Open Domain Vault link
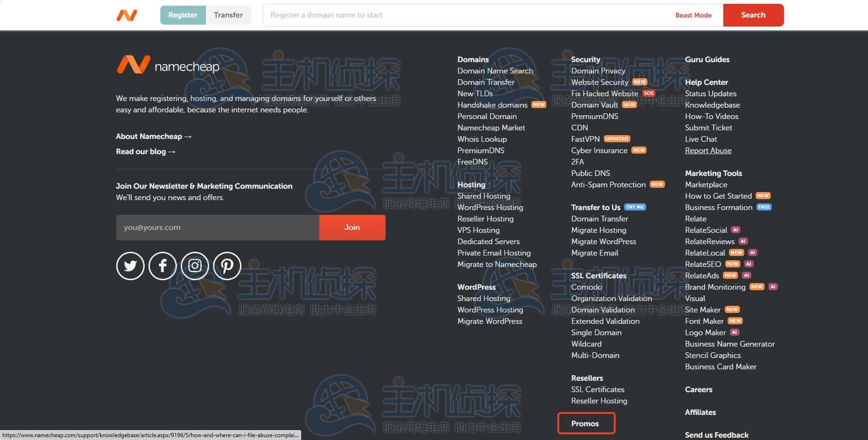The height and width of the screenshot is (440, 868). [x=594, y=105]
